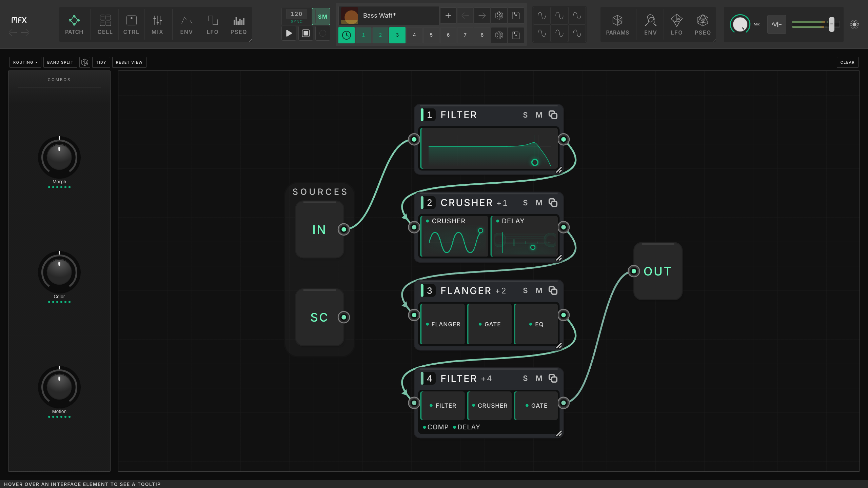
Task: Click the play transport button
Action: 289,33
